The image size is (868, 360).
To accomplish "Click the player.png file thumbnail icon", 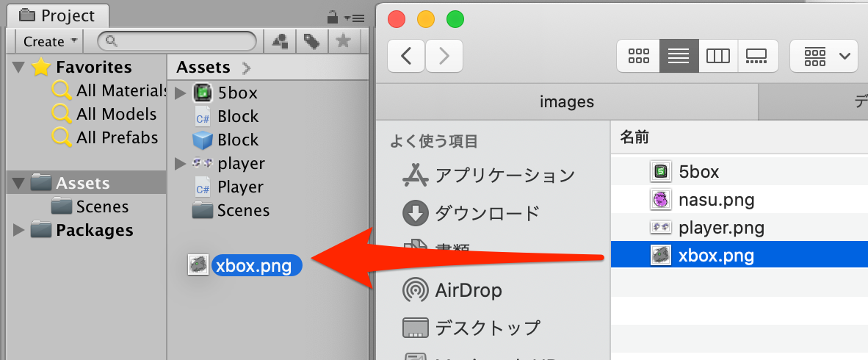I will 660,227.
